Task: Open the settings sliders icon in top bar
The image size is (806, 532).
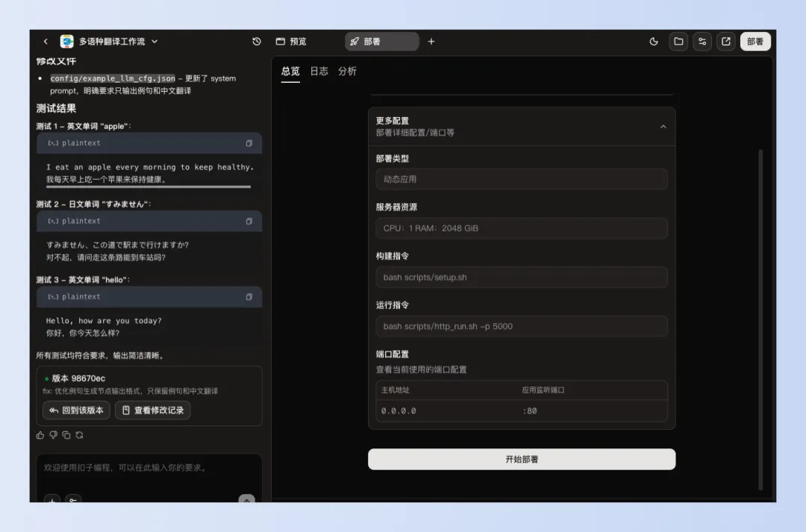Action: pos(702,42)
